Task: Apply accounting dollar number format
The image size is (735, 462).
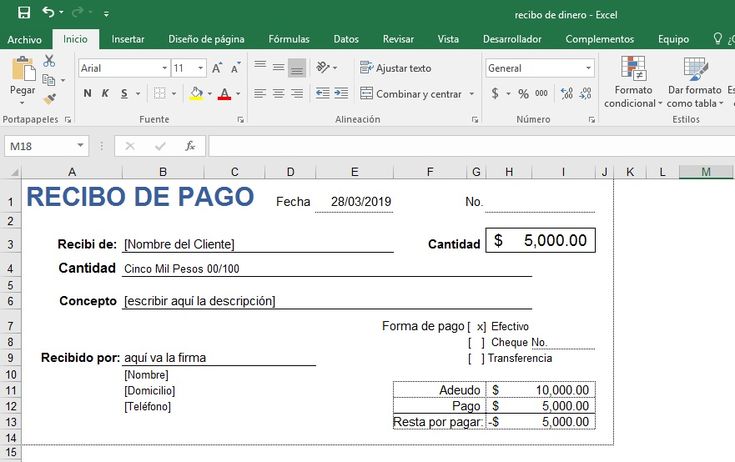Action: point(495,93)
